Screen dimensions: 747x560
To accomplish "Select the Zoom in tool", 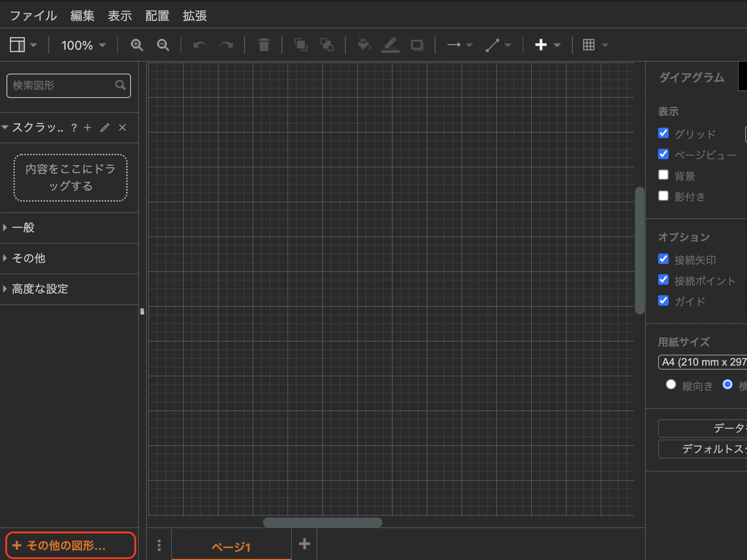I will [x=137, y=45].
